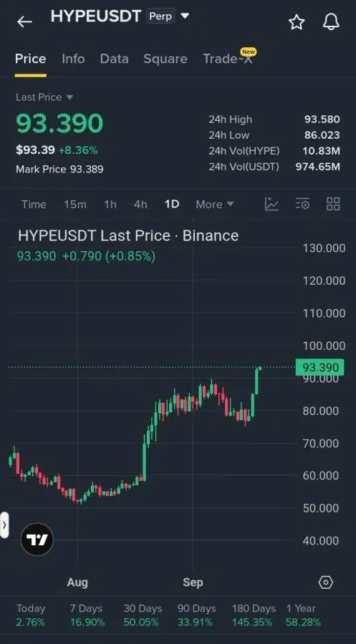Select the Today performance range
The width and height of the screenshot is (356, 644).
30,615
